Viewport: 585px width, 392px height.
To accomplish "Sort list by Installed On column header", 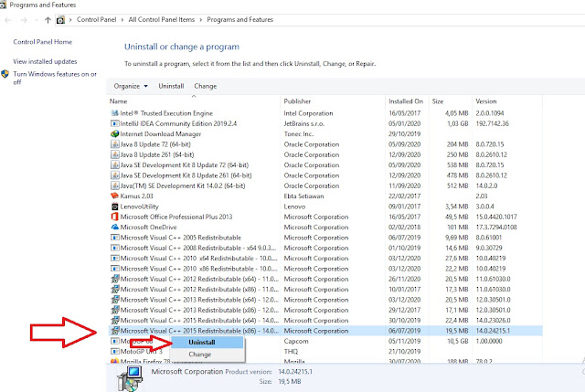I will [x=407, y=101].
